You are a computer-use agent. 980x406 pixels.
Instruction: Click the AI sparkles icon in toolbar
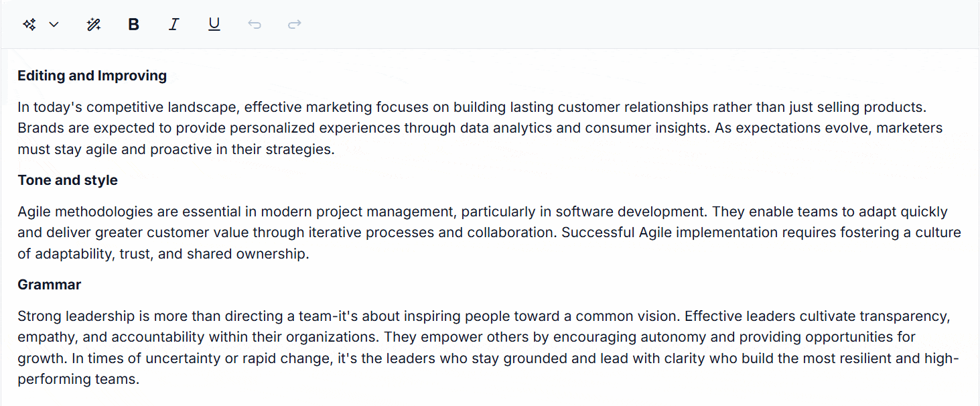pyautogui.click(x=29, y=25)
